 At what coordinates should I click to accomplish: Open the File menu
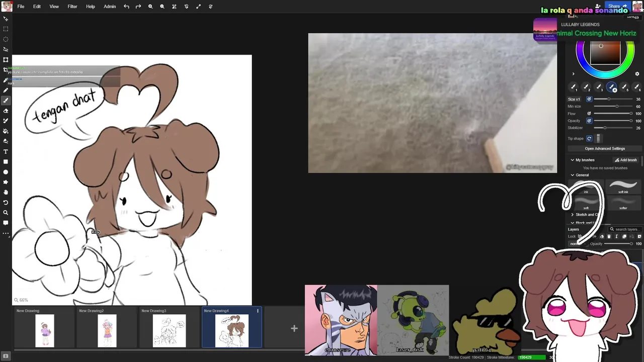[21, 7]
